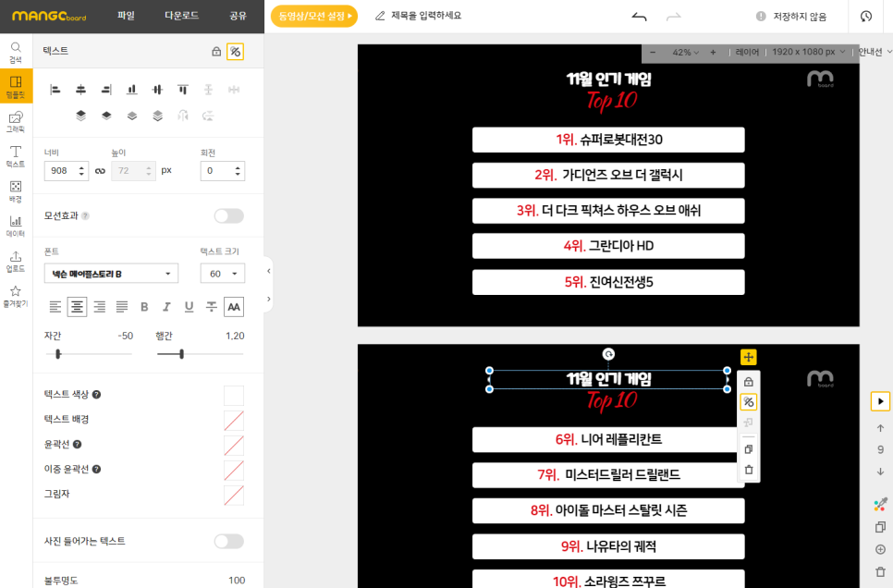Click yellow move handle above floating toolbar
Screen dimensions: 893x588
click(749, 357)
